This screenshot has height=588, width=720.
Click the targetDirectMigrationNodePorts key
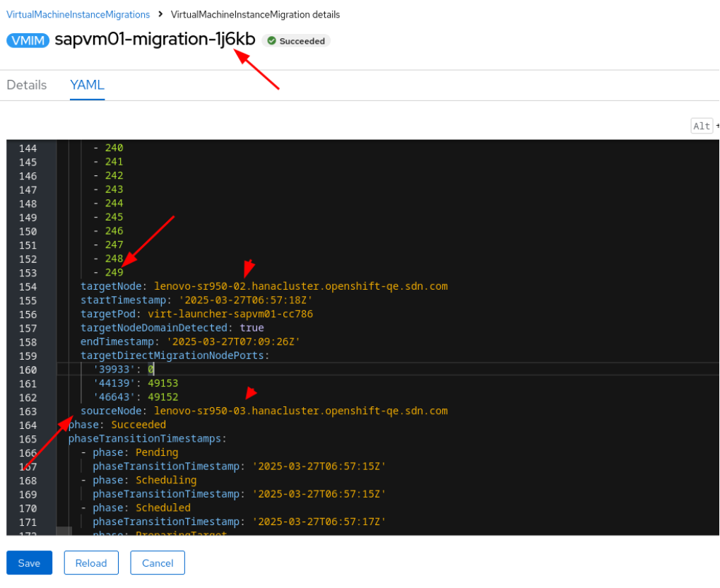tap(172, 355)
